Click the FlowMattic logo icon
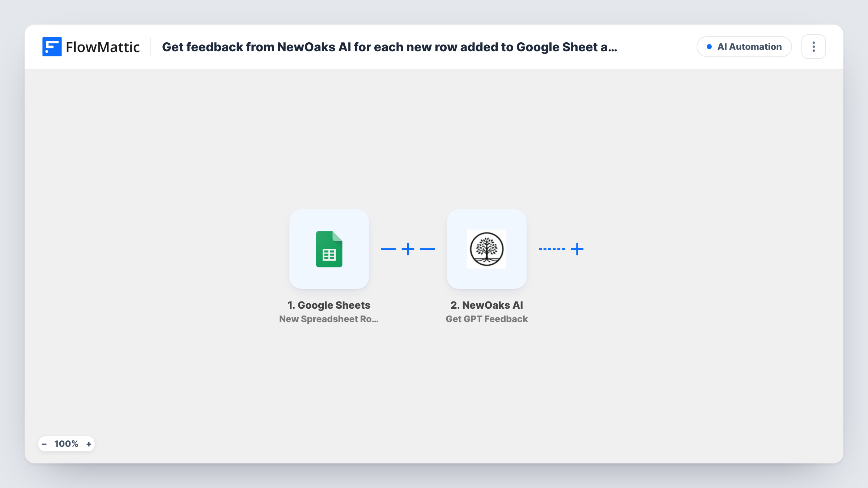The image size is (868, 488). pyautogui.click(x=52, y=47)
